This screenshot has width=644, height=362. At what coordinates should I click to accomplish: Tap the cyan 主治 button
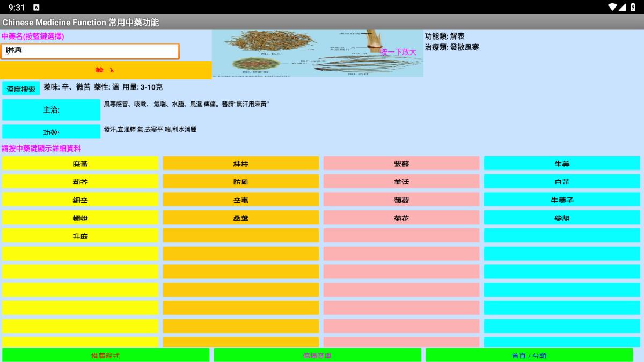[51, 110]
